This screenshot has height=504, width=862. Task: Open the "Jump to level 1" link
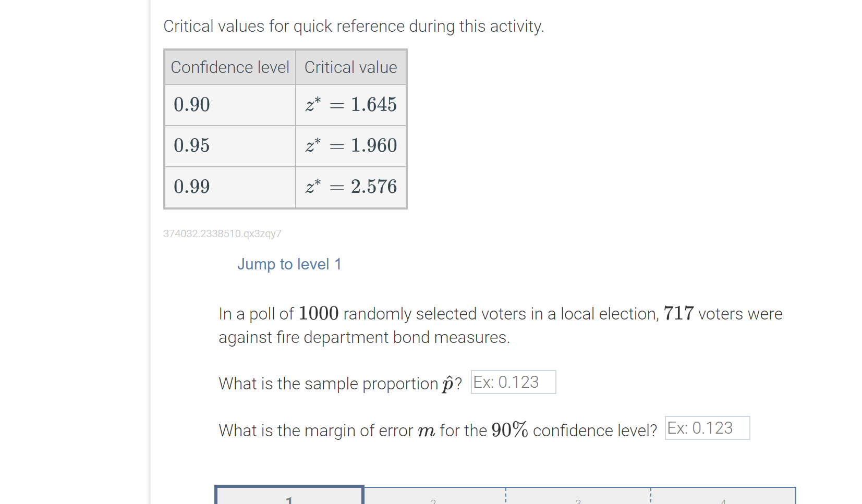coord(289,264)
